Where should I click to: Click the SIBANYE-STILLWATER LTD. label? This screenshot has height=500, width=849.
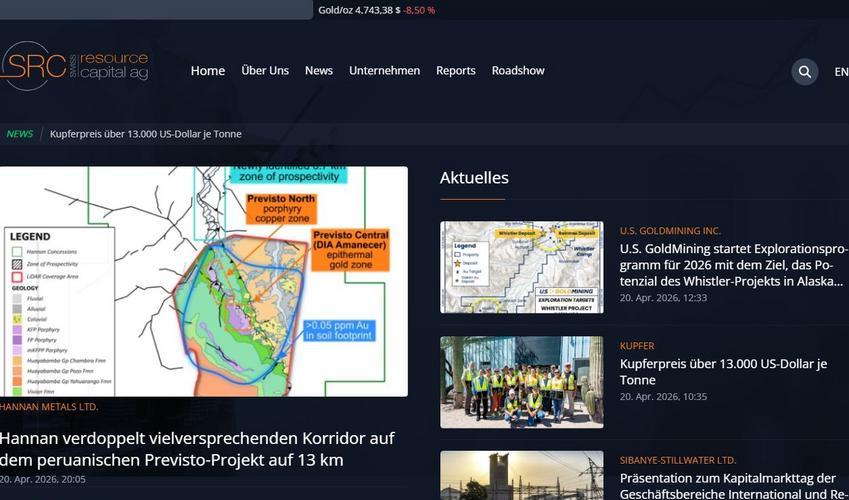(x=678, y=460)
